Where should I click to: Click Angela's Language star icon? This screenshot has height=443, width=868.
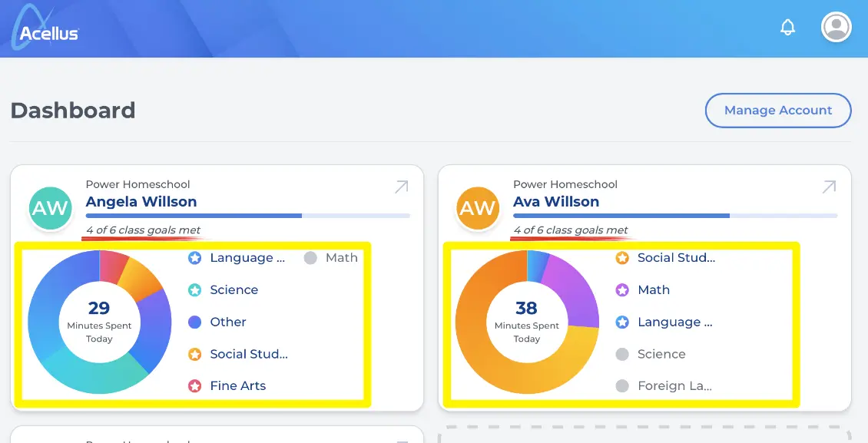pos(194,258)
